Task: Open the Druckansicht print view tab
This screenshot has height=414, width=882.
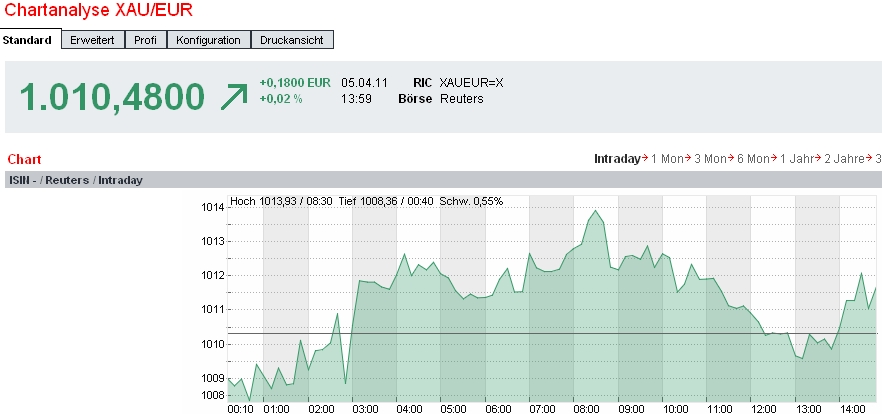Action: click(291, 40)
